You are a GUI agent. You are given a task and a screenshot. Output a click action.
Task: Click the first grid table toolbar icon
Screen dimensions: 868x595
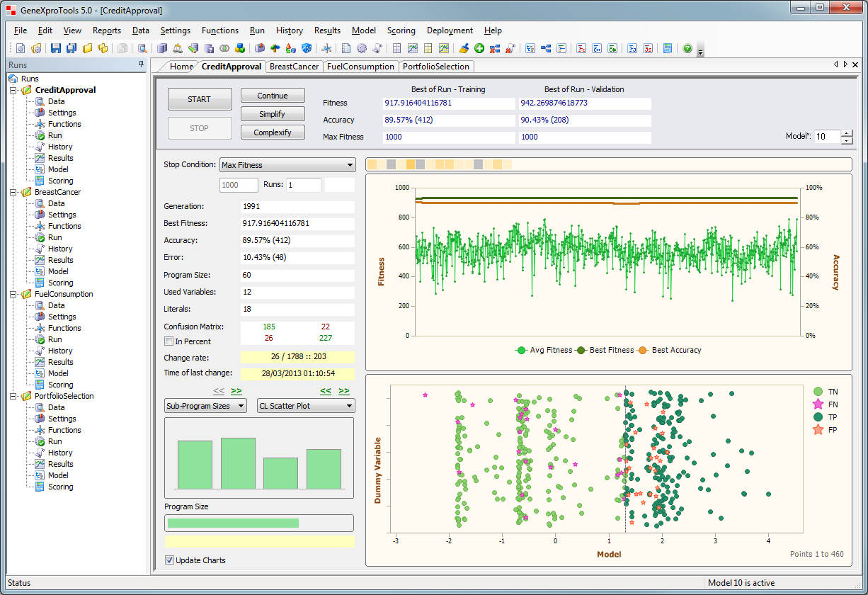(396, 48)
